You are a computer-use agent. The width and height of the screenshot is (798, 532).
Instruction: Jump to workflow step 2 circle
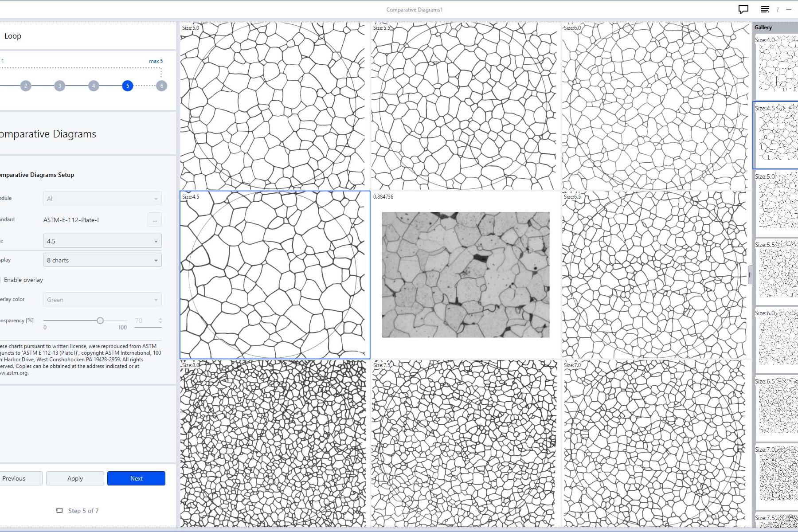(x=26, y=86)
